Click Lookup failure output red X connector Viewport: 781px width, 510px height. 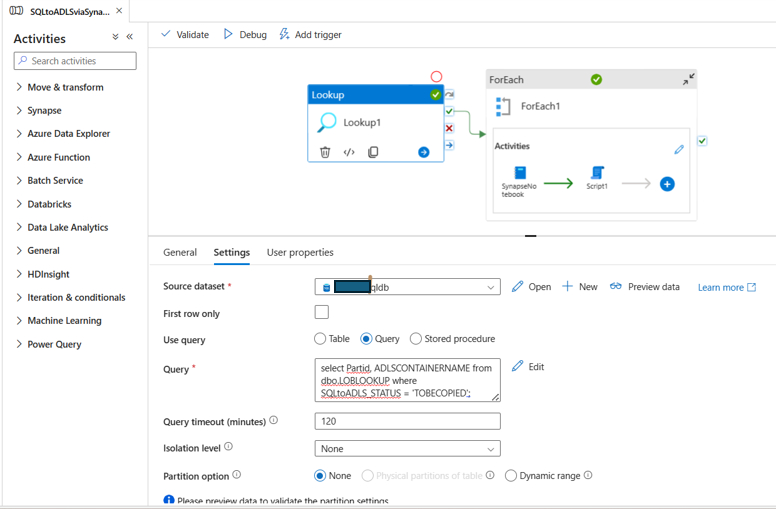click(x=449, y=128)
